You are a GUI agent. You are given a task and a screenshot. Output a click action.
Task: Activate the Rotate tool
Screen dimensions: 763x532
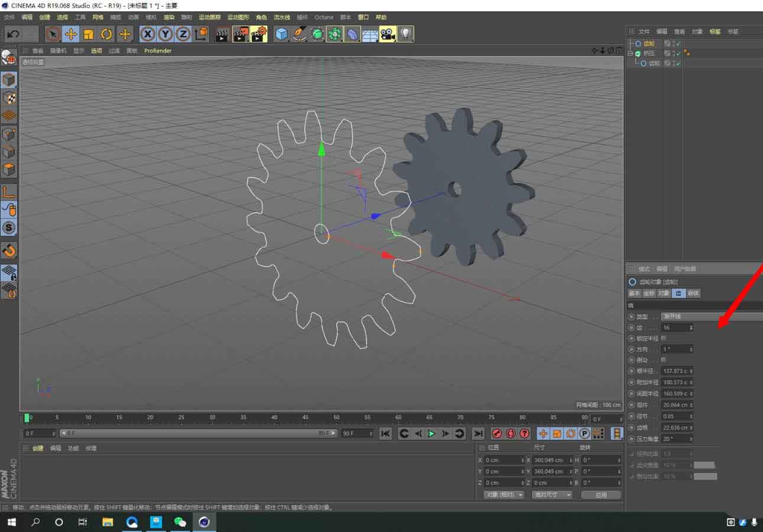pyautogui.click(x=106, y=34)
